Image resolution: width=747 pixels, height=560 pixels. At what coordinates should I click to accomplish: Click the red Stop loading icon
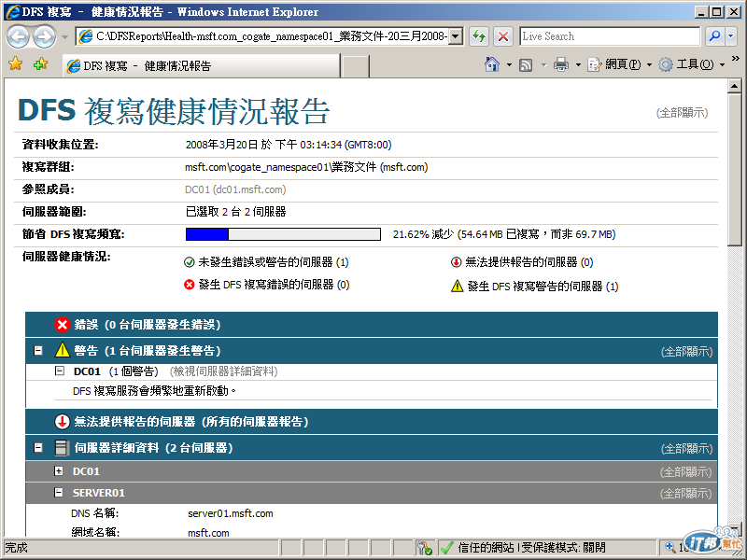click(x=502, y=36)
